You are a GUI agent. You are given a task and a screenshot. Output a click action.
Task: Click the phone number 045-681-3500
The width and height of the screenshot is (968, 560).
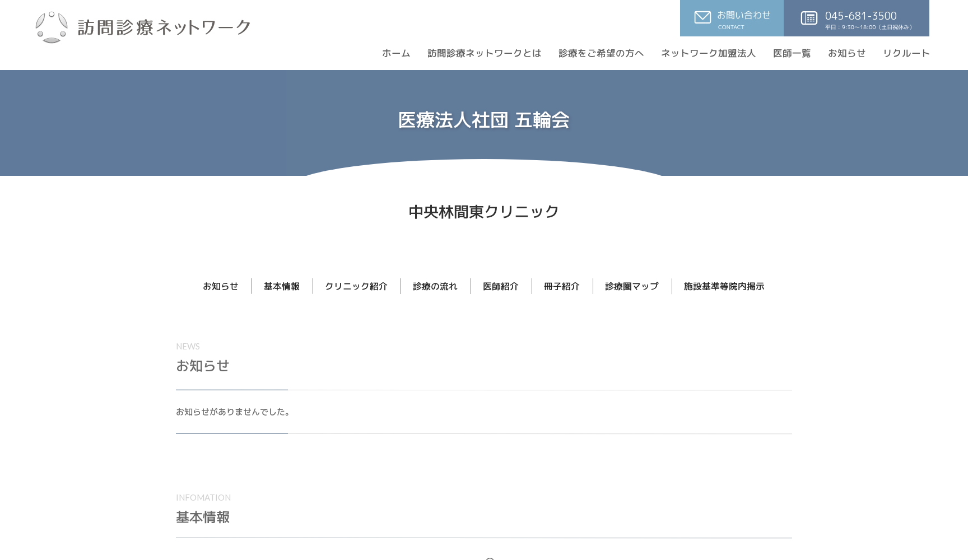point(860,16)
